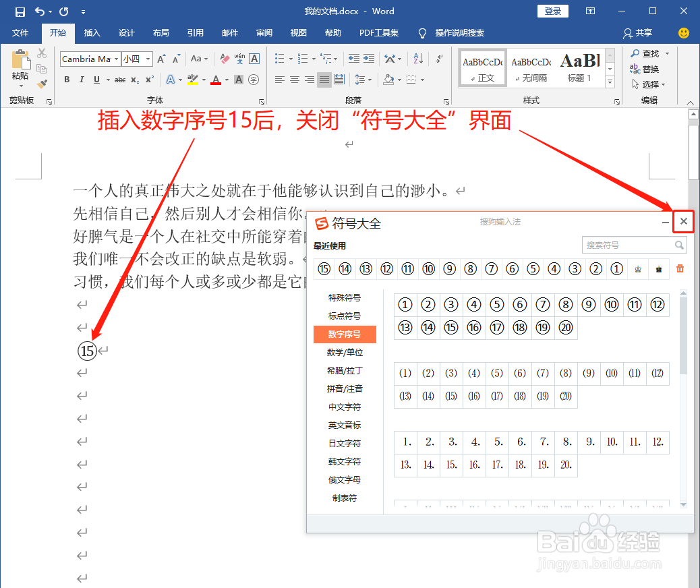700x588 pixels.
Task: Toggle center paragraph alignment
Action: 294,80
